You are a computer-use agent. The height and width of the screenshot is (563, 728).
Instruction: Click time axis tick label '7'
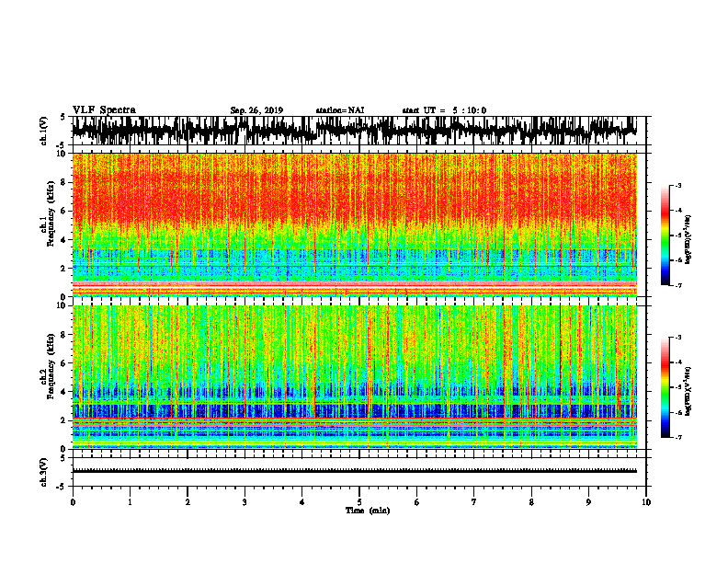pyautogui.click(x=474, y=502)
